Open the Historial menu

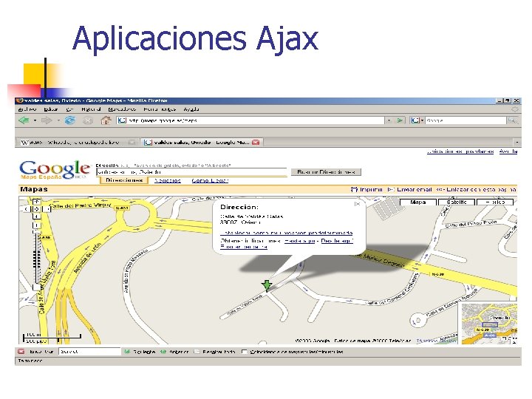point(91,109)
